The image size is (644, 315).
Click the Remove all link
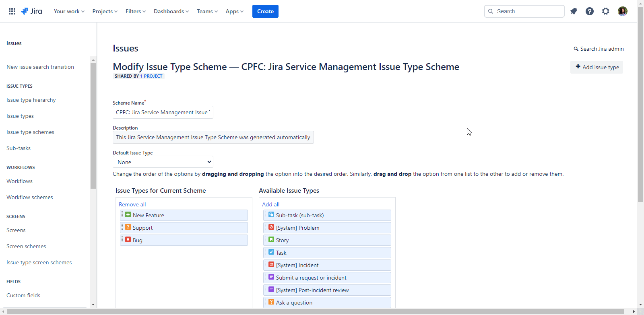pyautogui.click(x=132, y=204)
